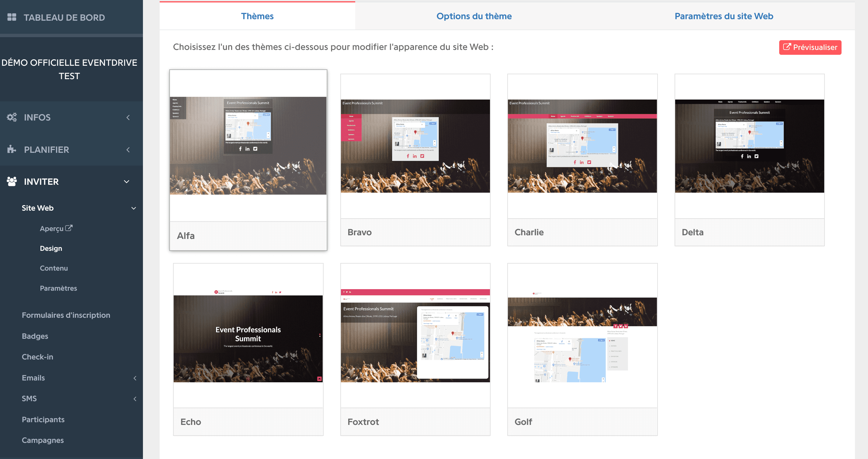Collapse the Infos section
868x459 pixels.
pos(128,117)
